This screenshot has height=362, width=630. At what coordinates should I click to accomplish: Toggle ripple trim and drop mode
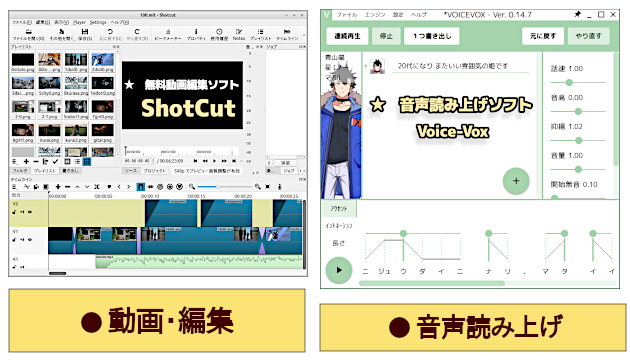pyautogui.click(x=160, y=187)
